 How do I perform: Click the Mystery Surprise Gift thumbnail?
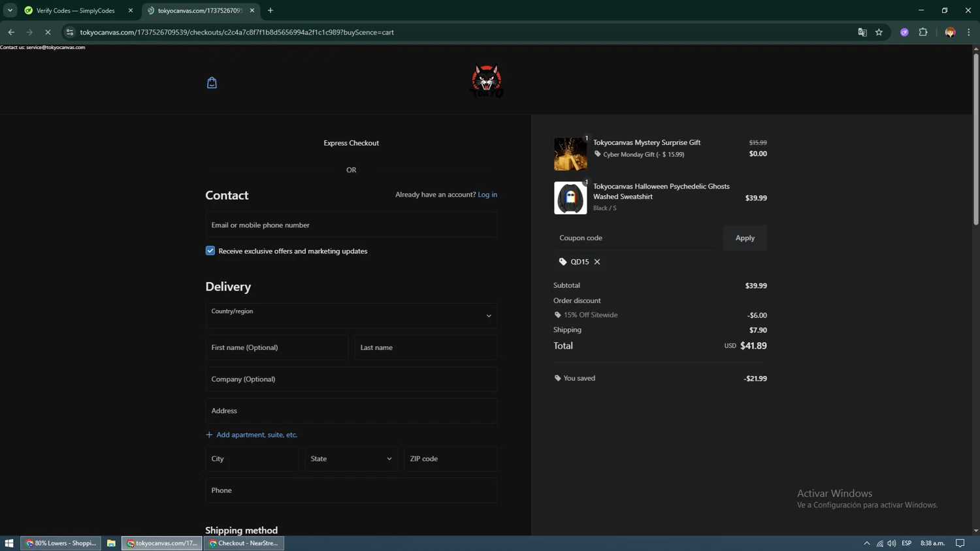(x=570, y=154)
